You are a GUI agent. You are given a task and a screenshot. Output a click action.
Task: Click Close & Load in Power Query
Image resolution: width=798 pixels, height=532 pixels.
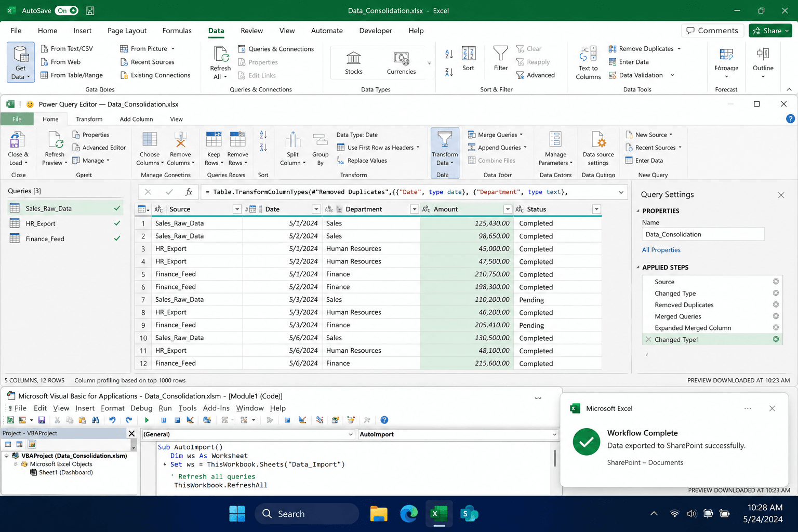pos(18,149)
